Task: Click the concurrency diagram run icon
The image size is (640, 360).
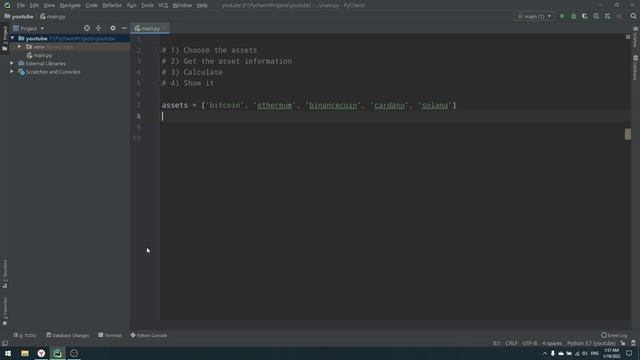Action: (x=607, y=16)
